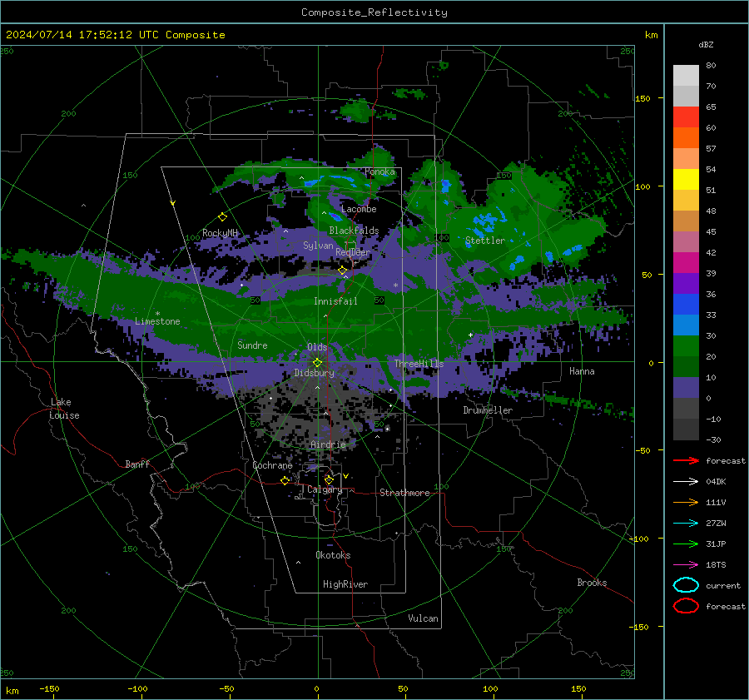Viewport: 749px width, 700px height.
Task: Click the Brooks city label
Action: (592, 583)
